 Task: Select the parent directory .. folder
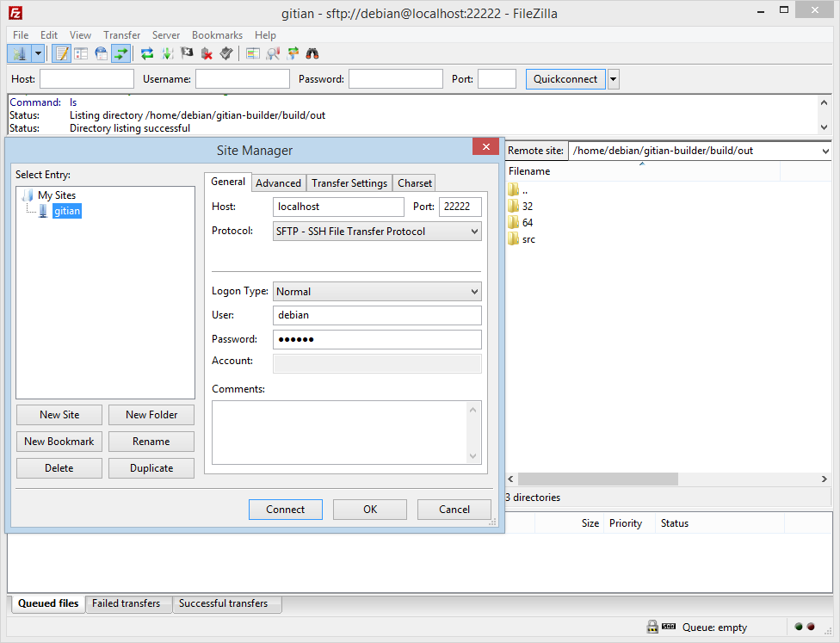tap(524, 190)
